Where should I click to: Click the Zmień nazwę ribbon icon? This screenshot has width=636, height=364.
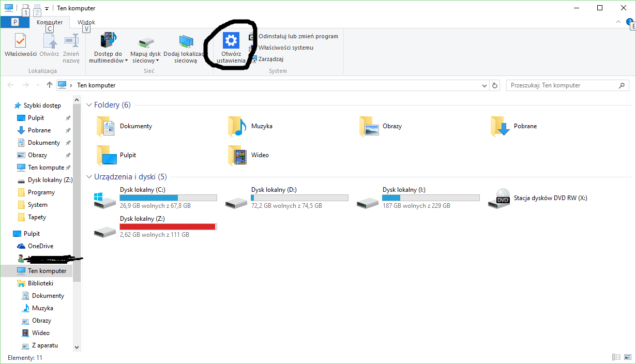pyautogui.click(x=71, y=40)
